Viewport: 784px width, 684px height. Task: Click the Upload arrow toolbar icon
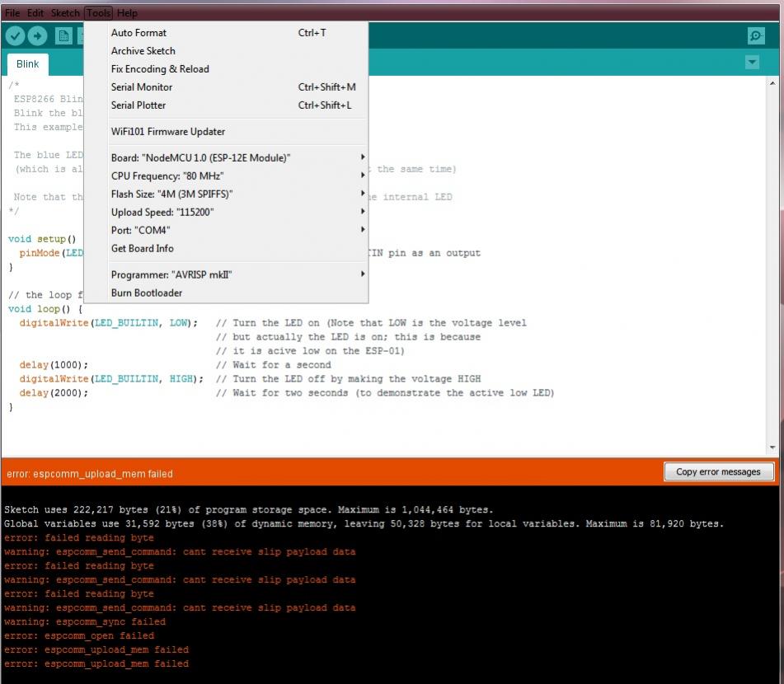tap(38, 35)
